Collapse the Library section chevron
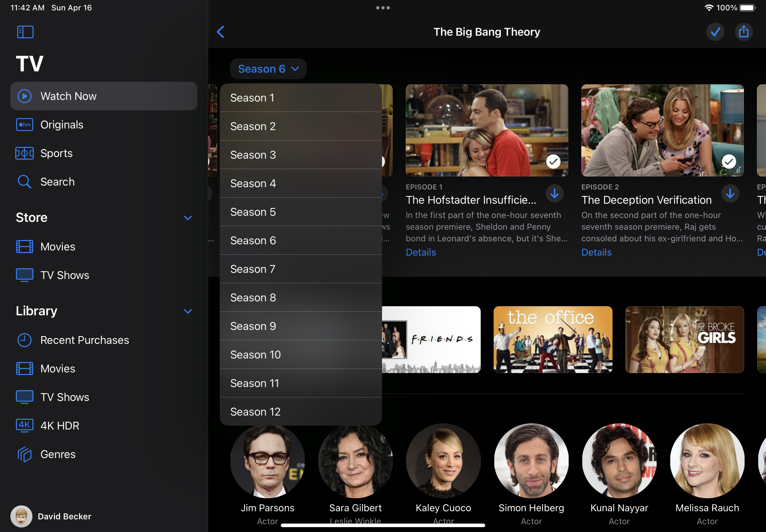Screen dimensions: 766x532 point(188,311)
